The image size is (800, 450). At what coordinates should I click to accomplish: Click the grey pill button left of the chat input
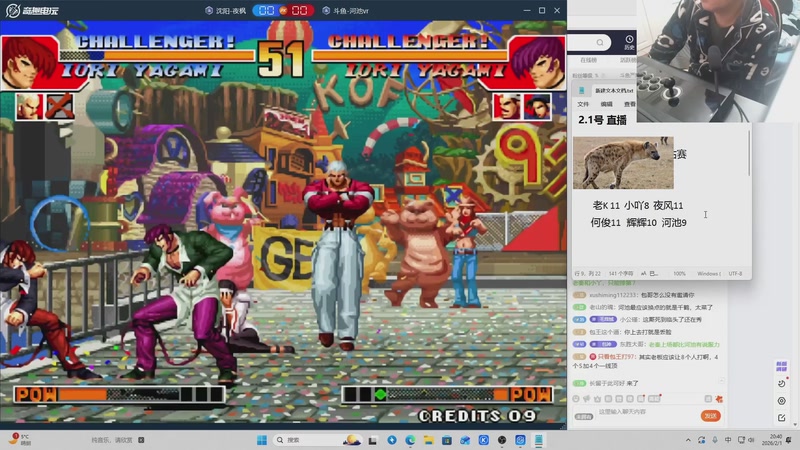pos(584,417)
